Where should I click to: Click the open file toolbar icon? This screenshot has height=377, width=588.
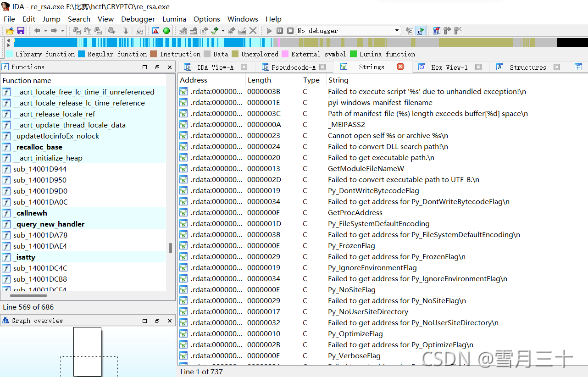(x=10, y=31)
